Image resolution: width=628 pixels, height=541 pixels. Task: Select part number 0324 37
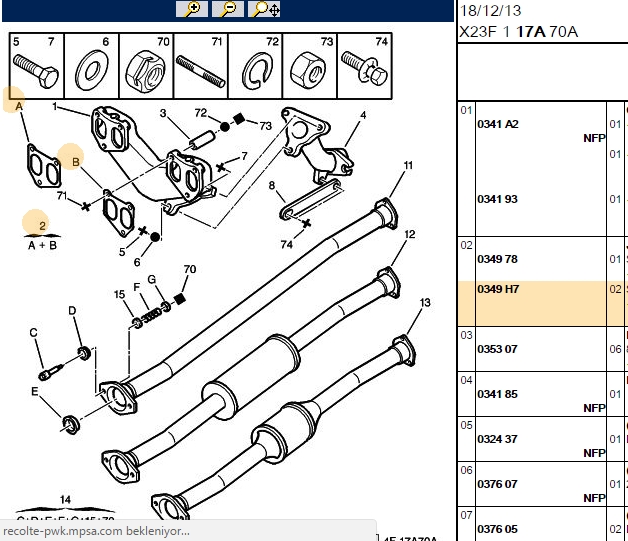tap(497, 439)
